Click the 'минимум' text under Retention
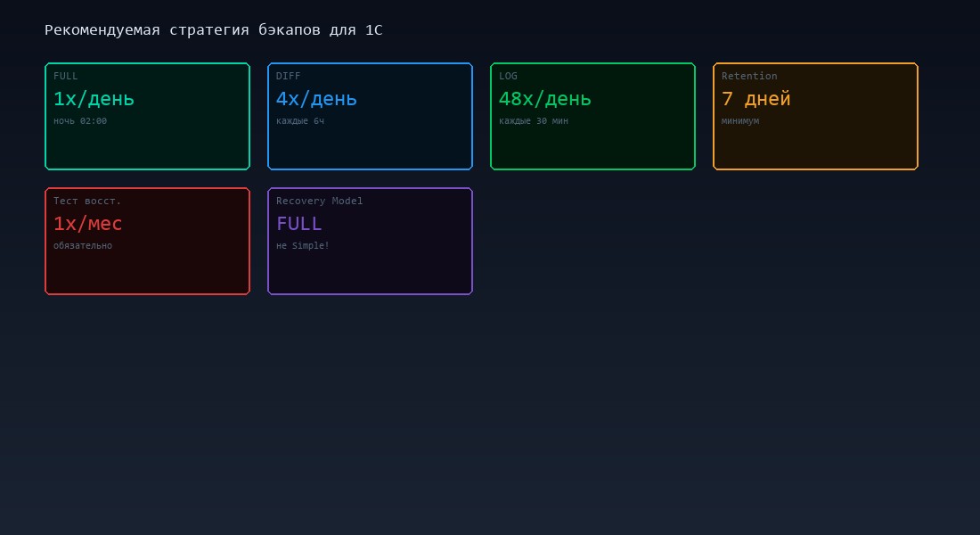980x535 pixels. [740, 121]
